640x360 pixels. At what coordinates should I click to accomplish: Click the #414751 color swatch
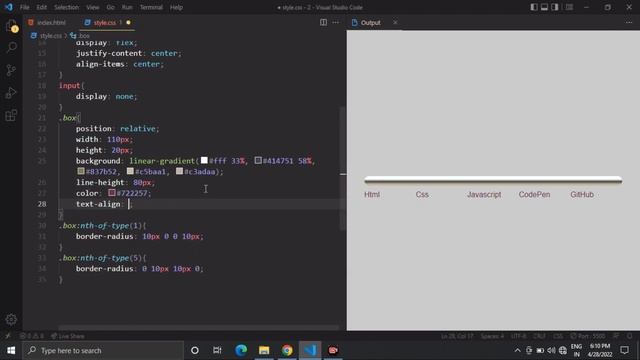point(258,160)
